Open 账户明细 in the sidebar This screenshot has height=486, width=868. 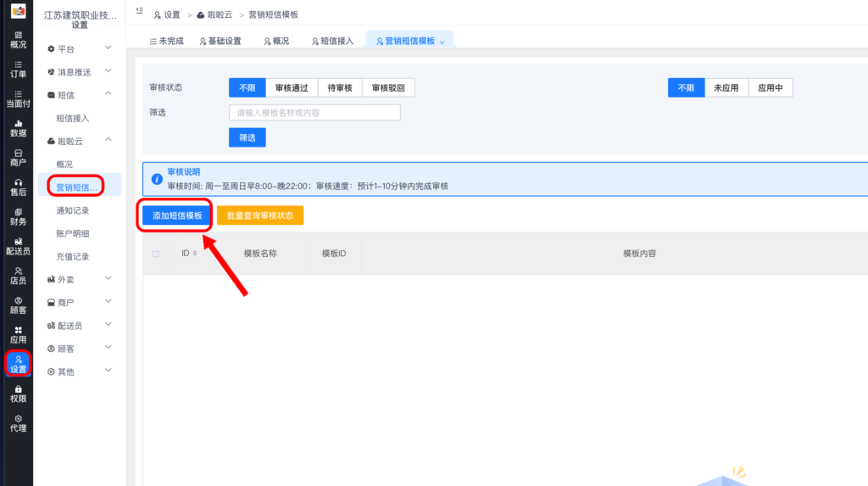(73, 233)
